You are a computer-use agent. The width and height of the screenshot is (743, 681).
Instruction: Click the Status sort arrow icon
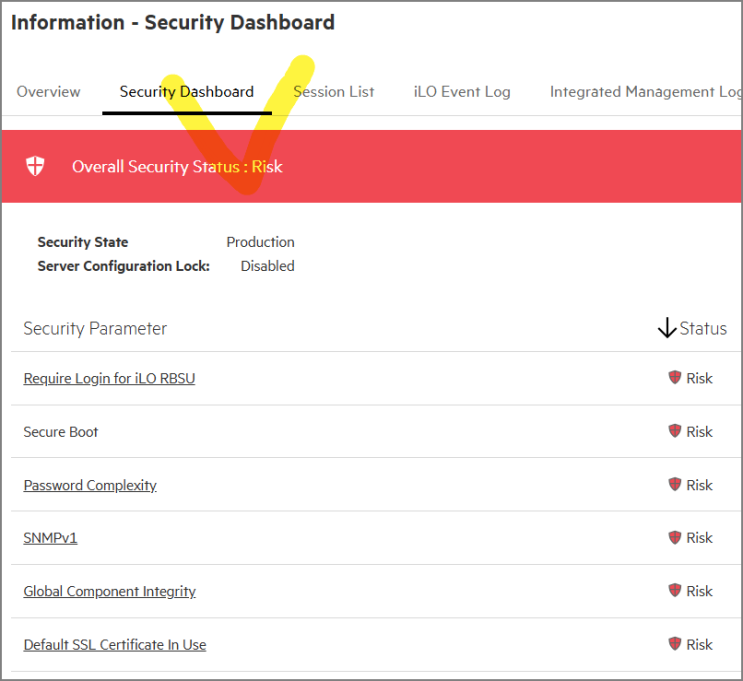[x=667, y=328]
